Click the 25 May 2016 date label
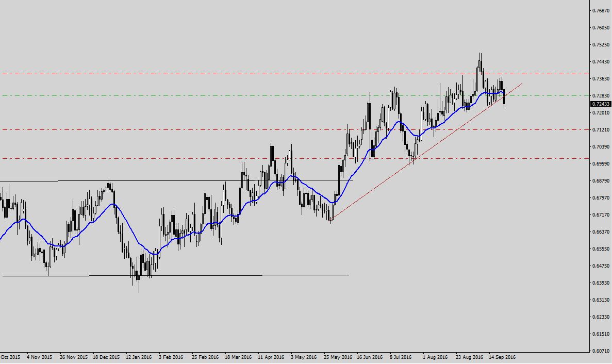 338,357
